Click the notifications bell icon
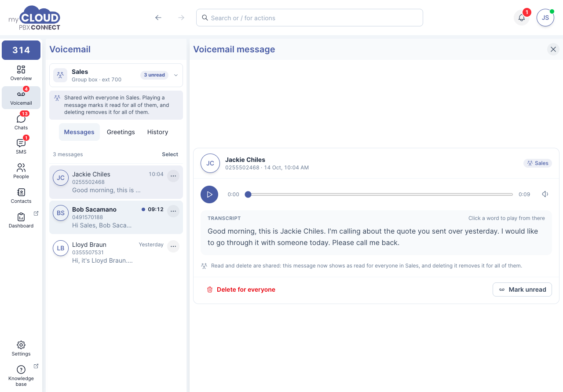The height and width of the screenshot is (392, 563). 522,18
